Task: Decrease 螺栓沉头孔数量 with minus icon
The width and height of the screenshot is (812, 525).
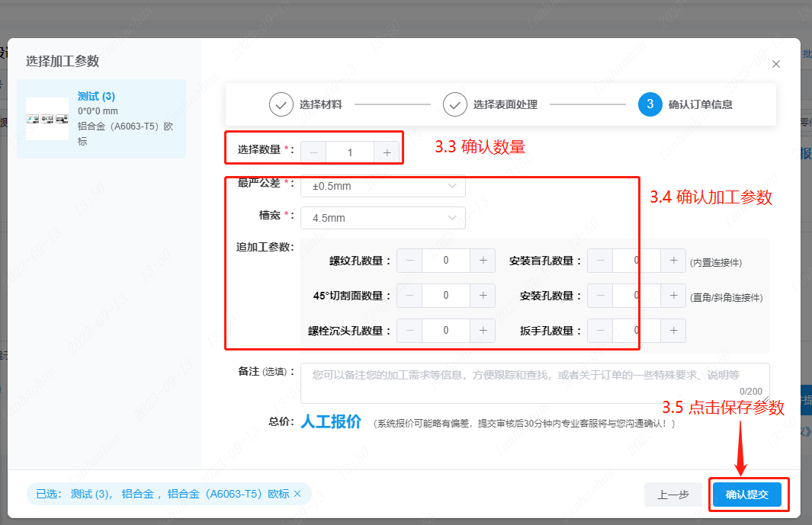Action: 410,331
